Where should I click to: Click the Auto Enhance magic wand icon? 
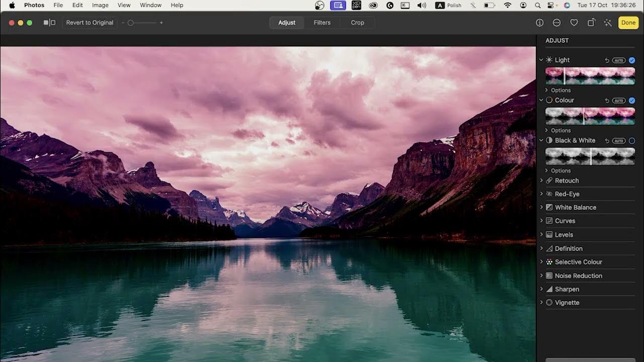point(607,23)
